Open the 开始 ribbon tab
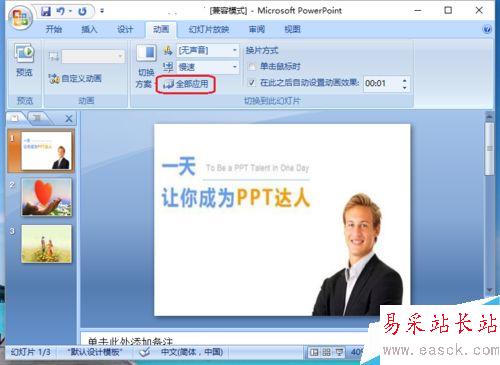This screenshot has height=365, width=500. tap(54, 29)
